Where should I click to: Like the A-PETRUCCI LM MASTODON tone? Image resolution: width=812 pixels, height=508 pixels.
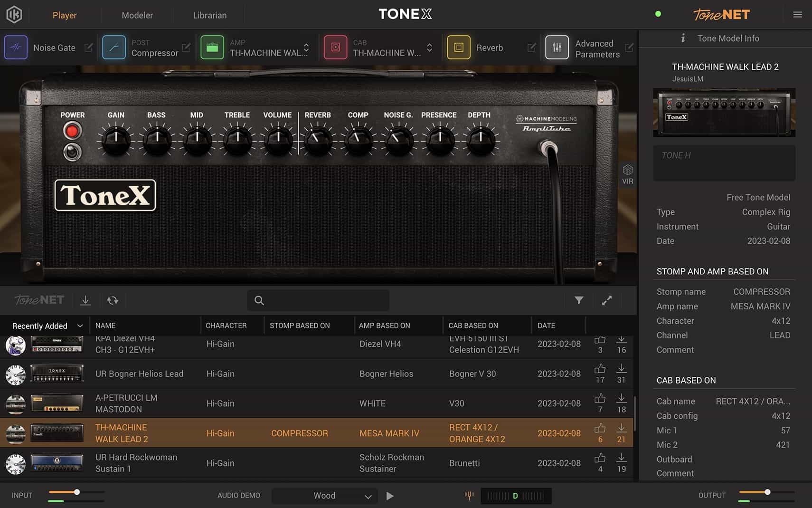click(x=600, y=398)
